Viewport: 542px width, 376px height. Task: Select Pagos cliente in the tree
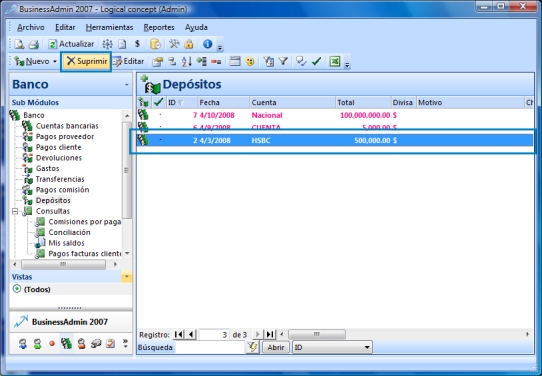click(58, 147)
